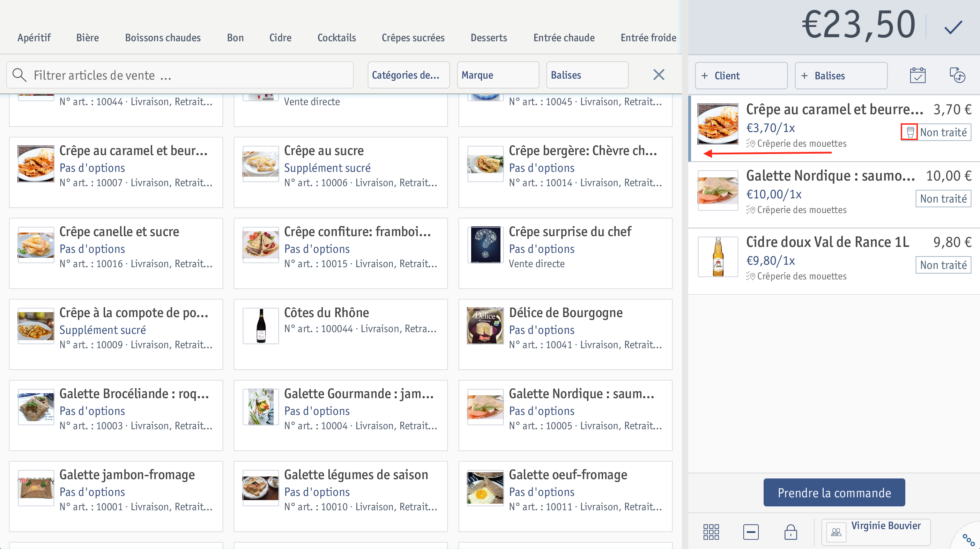Click the Filtrer articles de vente field
This screenshot has height=549, width=980.
click(x=180, y=75)
